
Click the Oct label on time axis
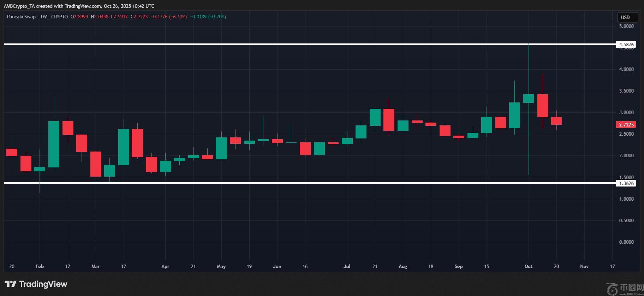click(x=528, y=266)
